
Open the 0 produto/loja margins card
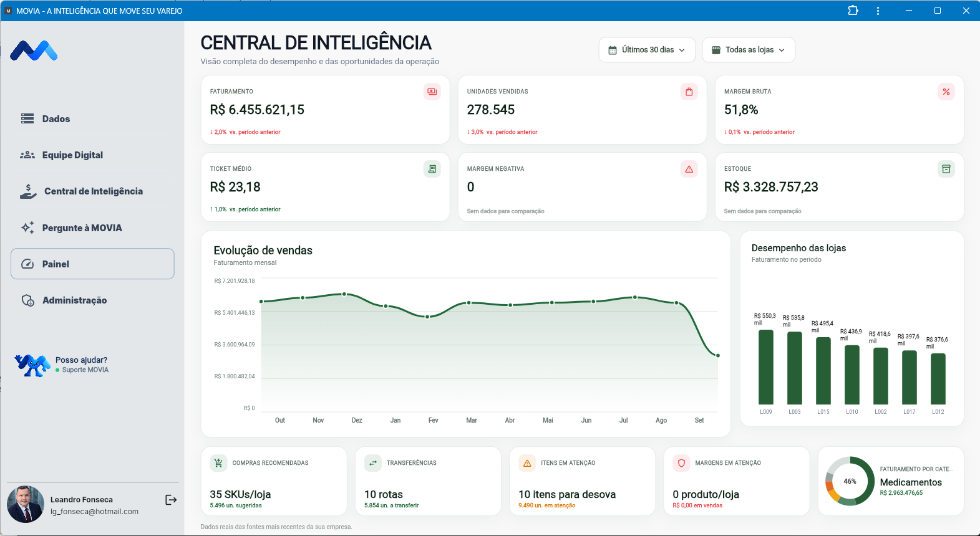(x=737, y=481)
